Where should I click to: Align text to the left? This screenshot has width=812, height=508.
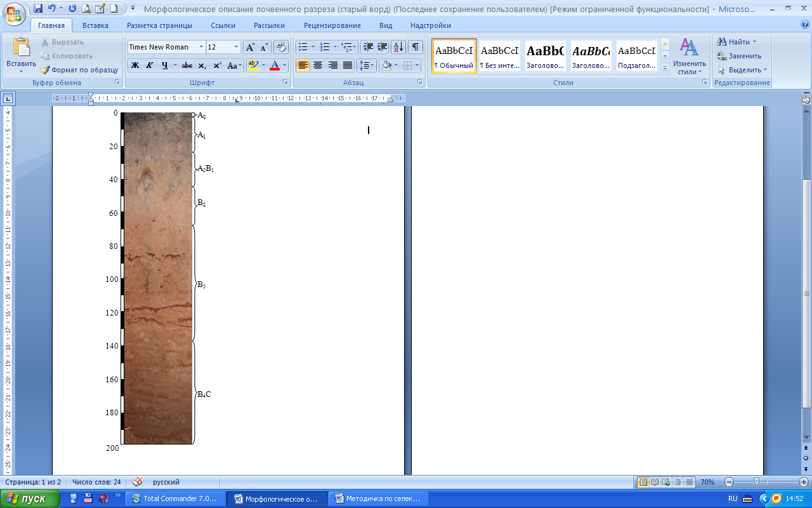(303, 65)
